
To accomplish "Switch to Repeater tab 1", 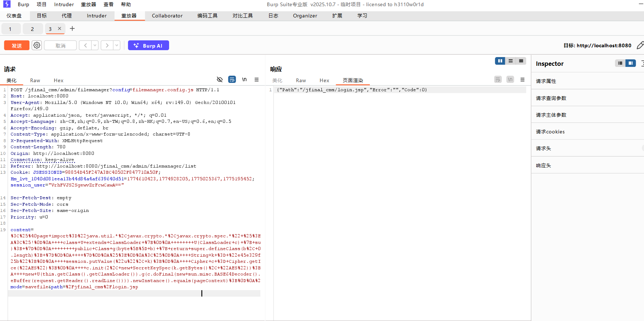I will click(10, 29).
